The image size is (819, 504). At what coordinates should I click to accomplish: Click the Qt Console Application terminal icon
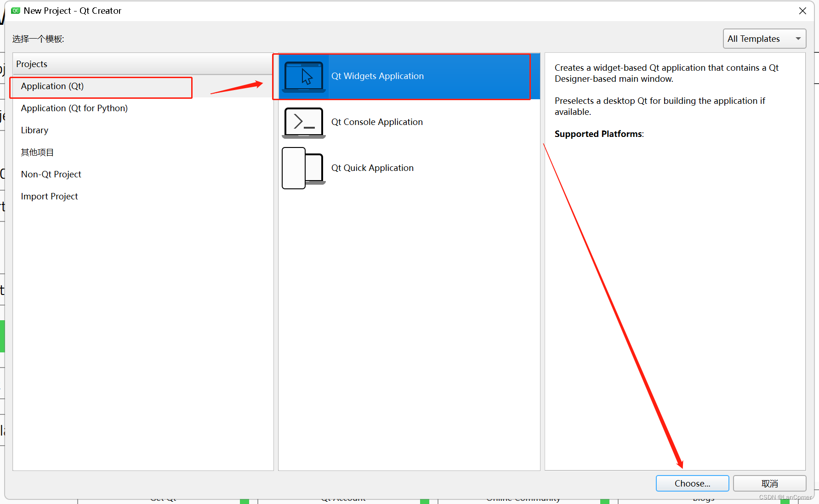pos(304,123)
